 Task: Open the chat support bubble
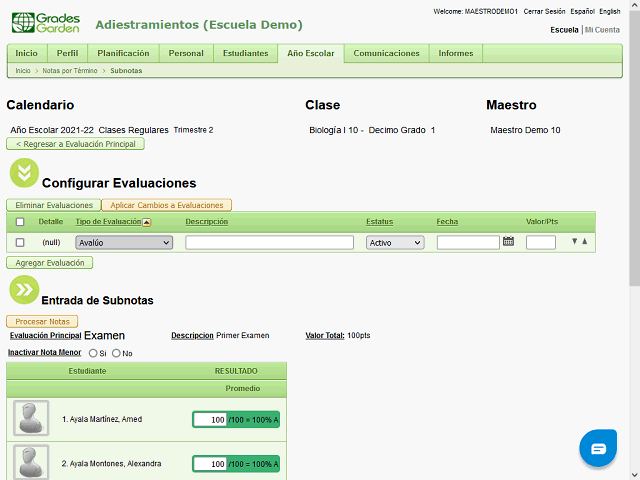pyautogui.click(x=598, y=449)
